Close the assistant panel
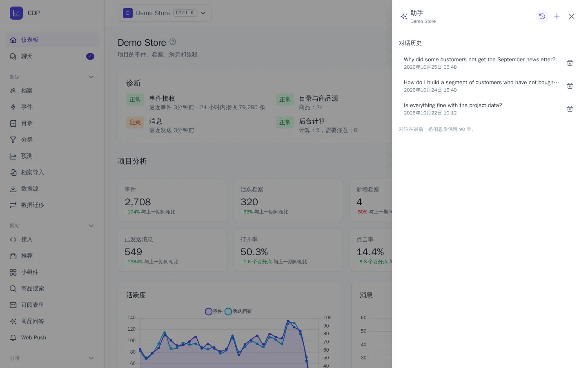 pyautogui.click(x=572, y=16)
